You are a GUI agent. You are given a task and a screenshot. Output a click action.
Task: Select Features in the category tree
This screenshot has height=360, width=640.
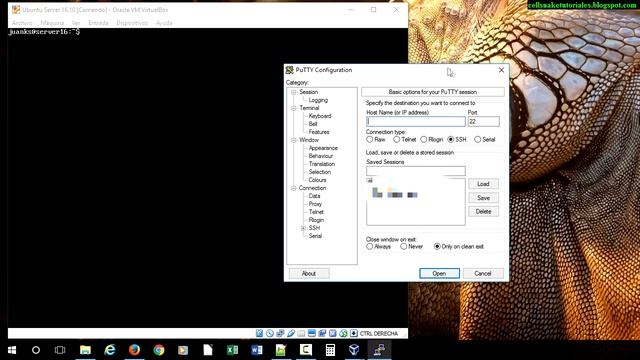pos(319,132)
